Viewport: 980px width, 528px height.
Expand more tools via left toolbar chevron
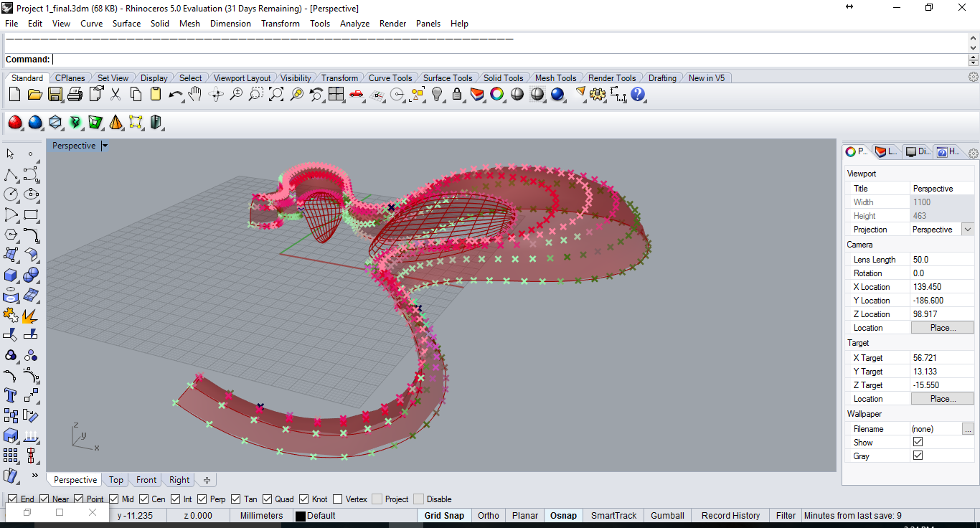click(x=34, y=475)
